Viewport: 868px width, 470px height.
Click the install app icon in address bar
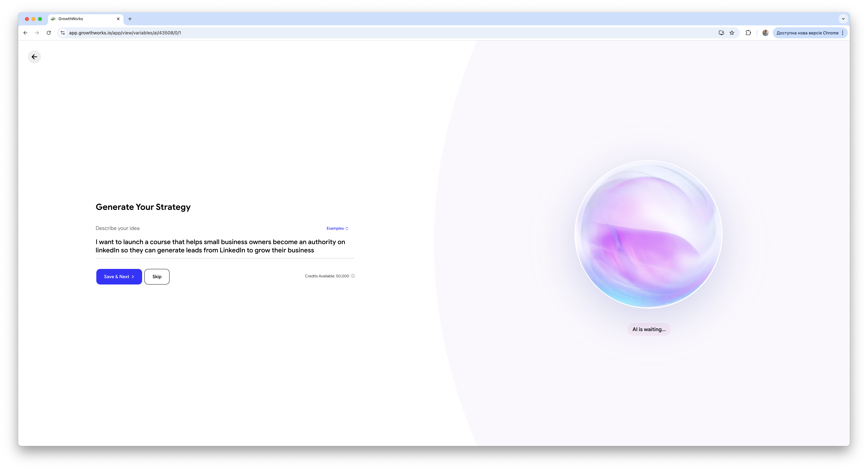click(721, 33)
